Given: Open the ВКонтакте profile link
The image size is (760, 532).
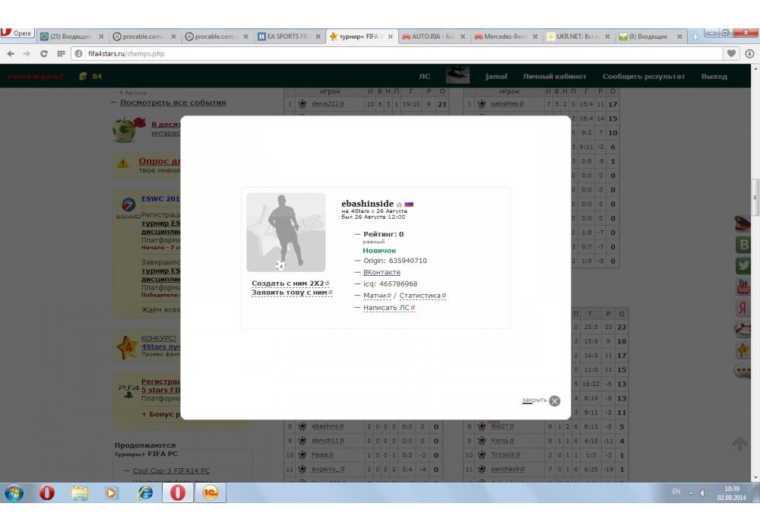Looking at the screenshot, I should point(382,272).
